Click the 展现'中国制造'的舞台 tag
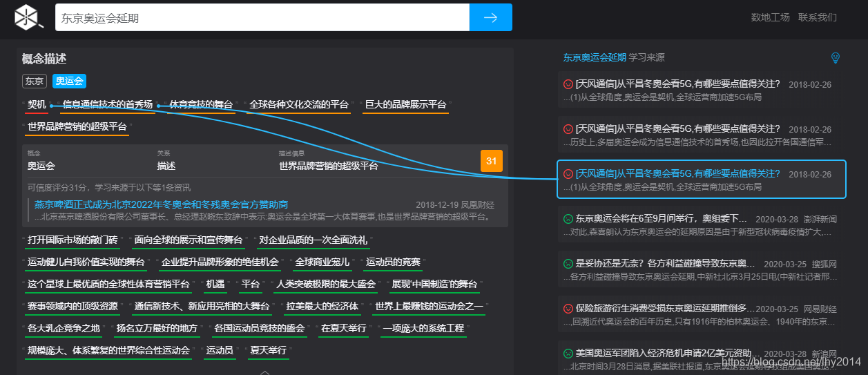The image size is (868, 375). tap(434, 285)
